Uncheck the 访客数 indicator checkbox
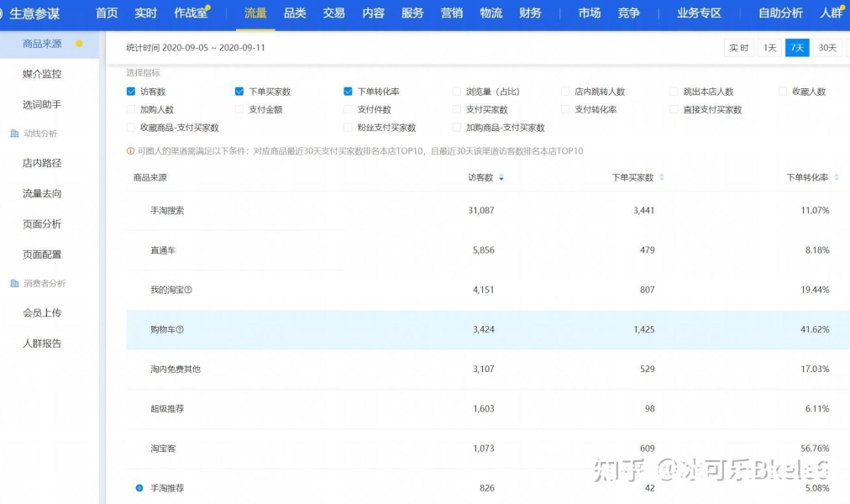The image size is (850, 504). [131, 92]
